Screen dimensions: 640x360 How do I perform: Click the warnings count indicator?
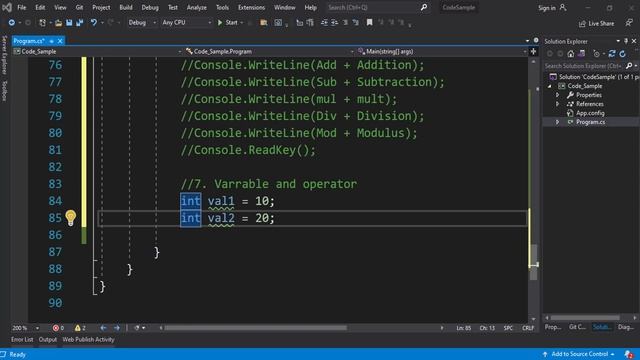click(80, 328)
